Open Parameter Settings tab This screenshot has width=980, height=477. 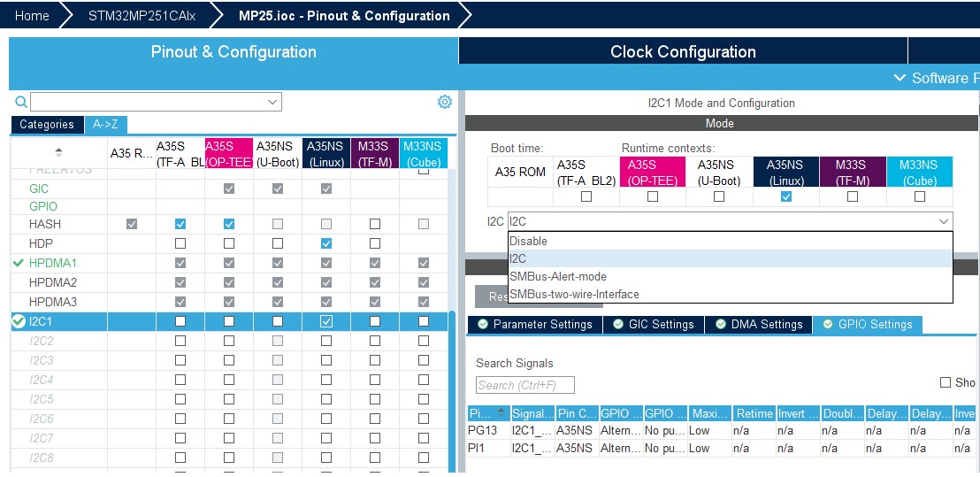coord(534,325)
